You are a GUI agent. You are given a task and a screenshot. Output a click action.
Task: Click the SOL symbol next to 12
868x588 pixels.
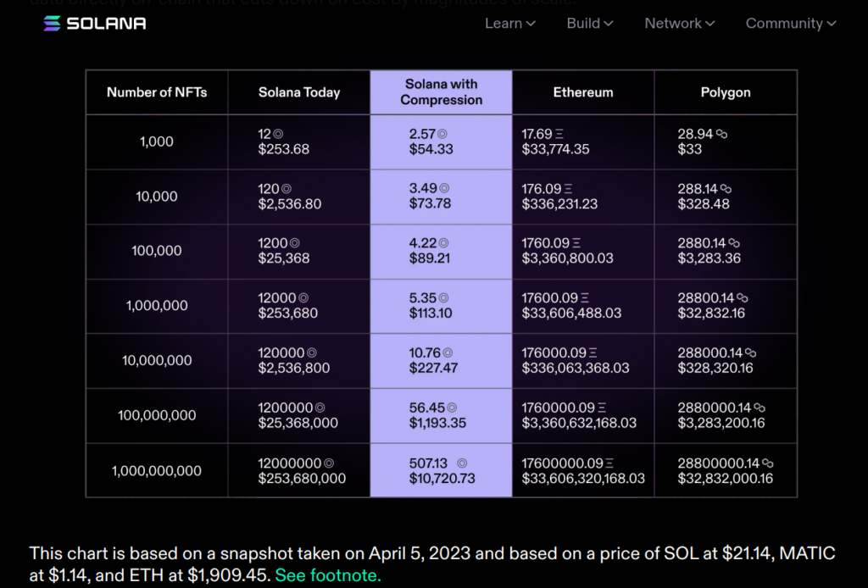click(278, 134)
